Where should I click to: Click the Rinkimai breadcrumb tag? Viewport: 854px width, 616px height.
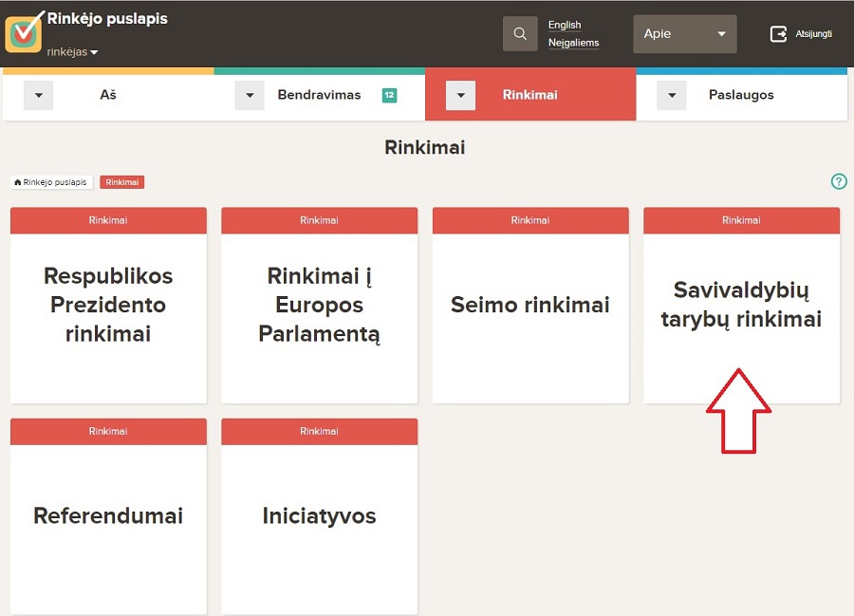coord(122,182)
